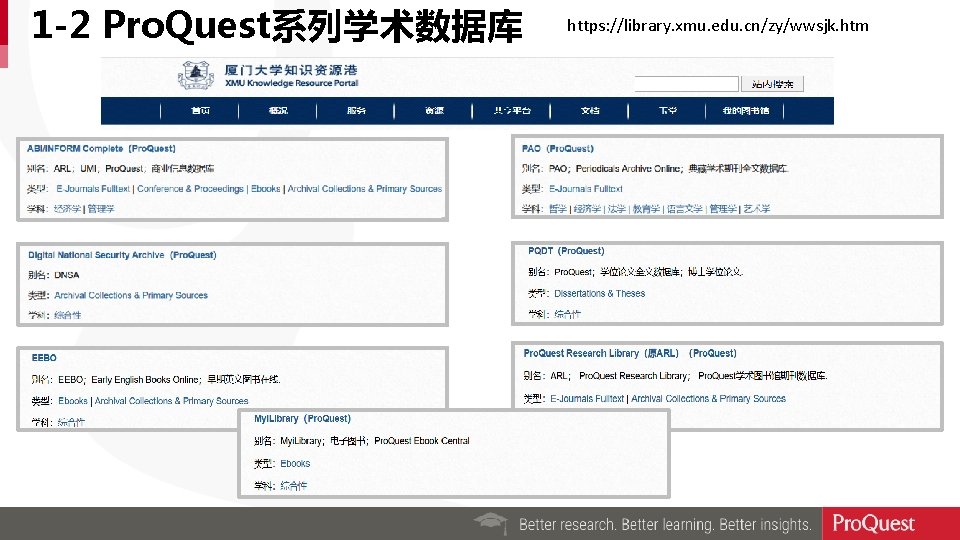Click Archival Collections & Primary Sources under DNSA
The image size is (960, 540).
point(131,296)
